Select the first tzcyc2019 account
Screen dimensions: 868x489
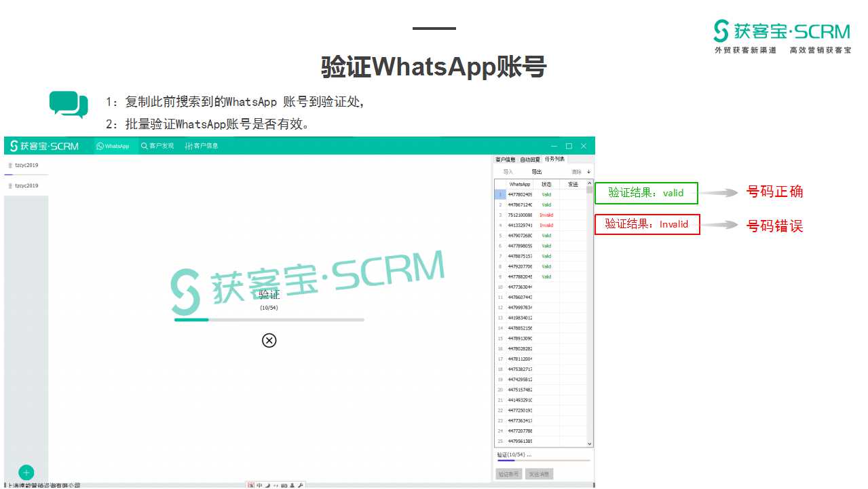[26, 165]
